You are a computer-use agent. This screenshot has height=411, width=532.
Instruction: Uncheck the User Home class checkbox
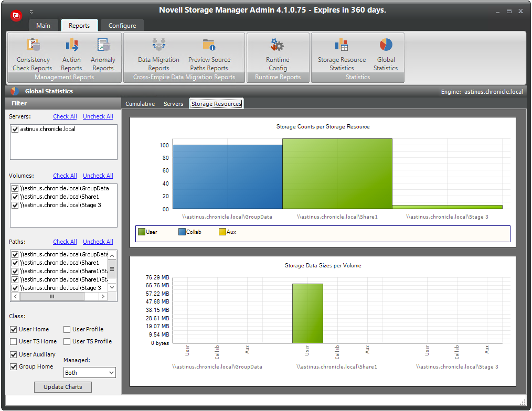point(14,330)
